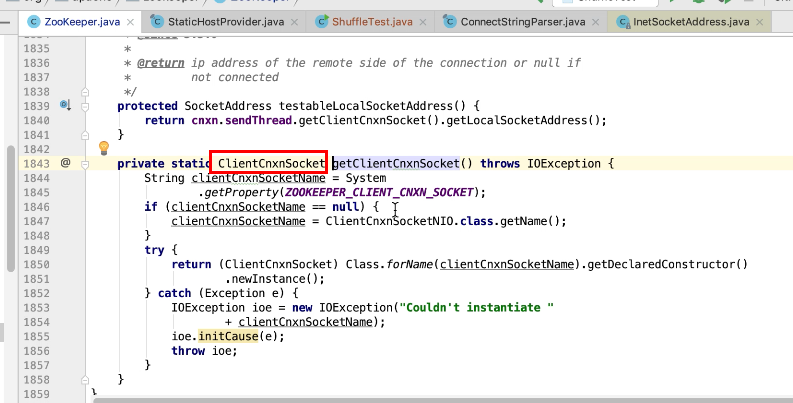Click the getProperty call on line 1845
Viewport: 793px width, 403px height.
241,192
